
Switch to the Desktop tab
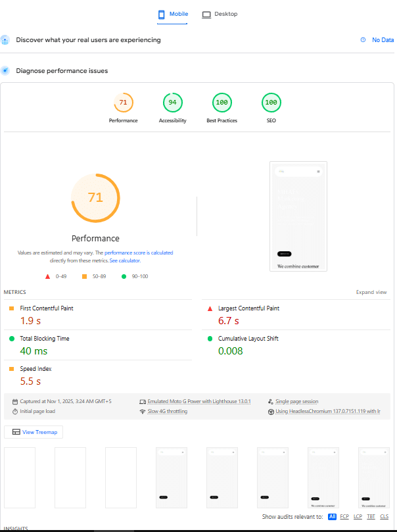[x=220, y=14]
